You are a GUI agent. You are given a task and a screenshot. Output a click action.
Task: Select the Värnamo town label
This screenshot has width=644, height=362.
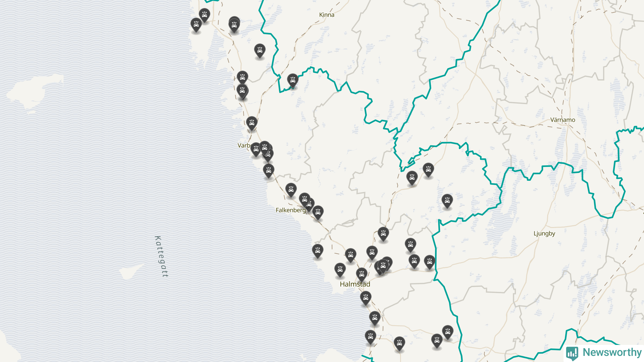562,120
